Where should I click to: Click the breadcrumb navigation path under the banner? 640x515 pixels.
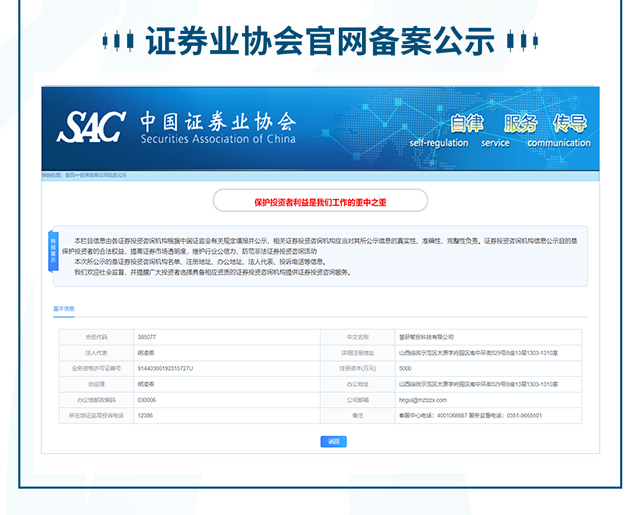click(x=84, y=174)
